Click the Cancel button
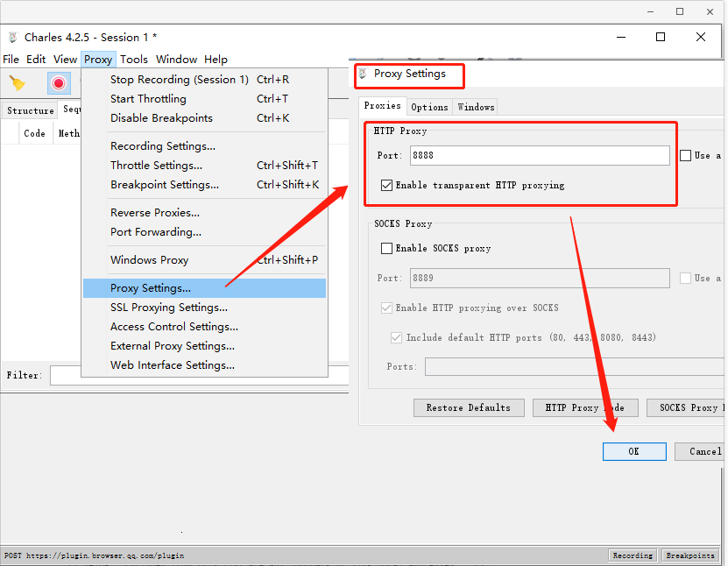728x566 pixels. (700, 451)
